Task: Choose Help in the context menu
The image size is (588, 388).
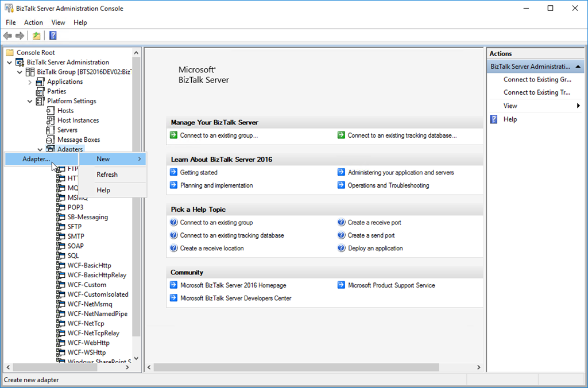Action: tap(113, 190)
